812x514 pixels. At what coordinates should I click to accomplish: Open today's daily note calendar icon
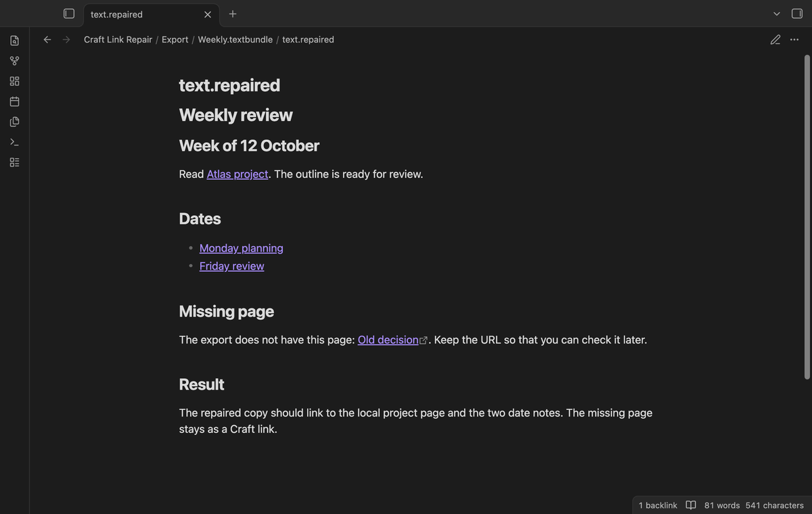[15, 101]
